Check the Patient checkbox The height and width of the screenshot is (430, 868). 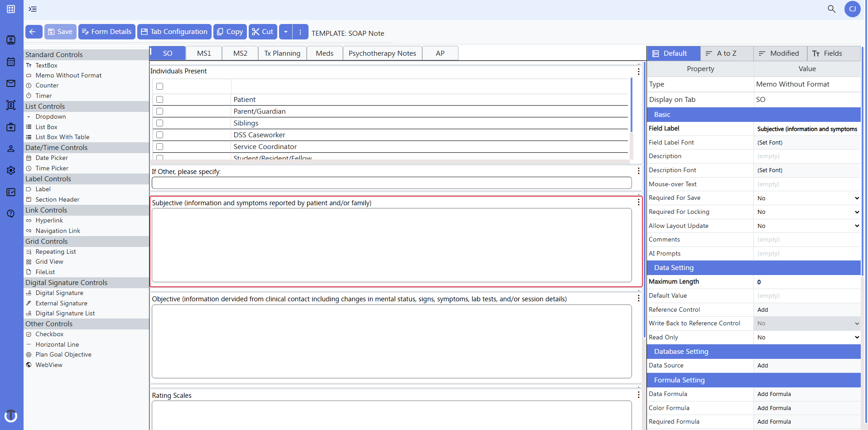(x=159, y=99)
